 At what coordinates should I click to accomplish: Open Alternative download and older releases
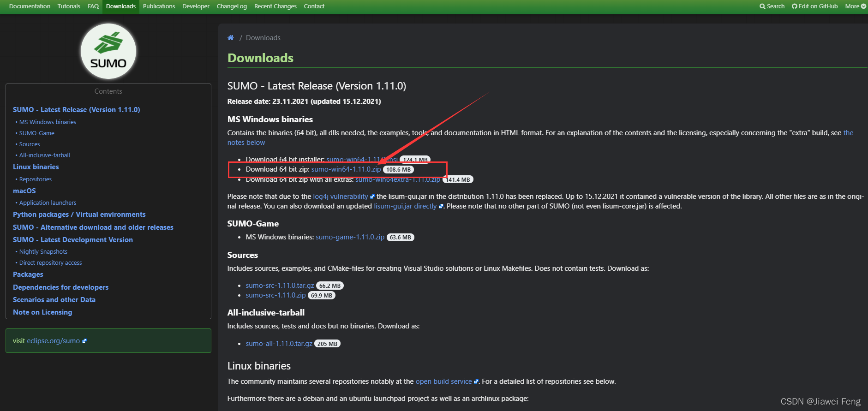(x=93, y=227)
